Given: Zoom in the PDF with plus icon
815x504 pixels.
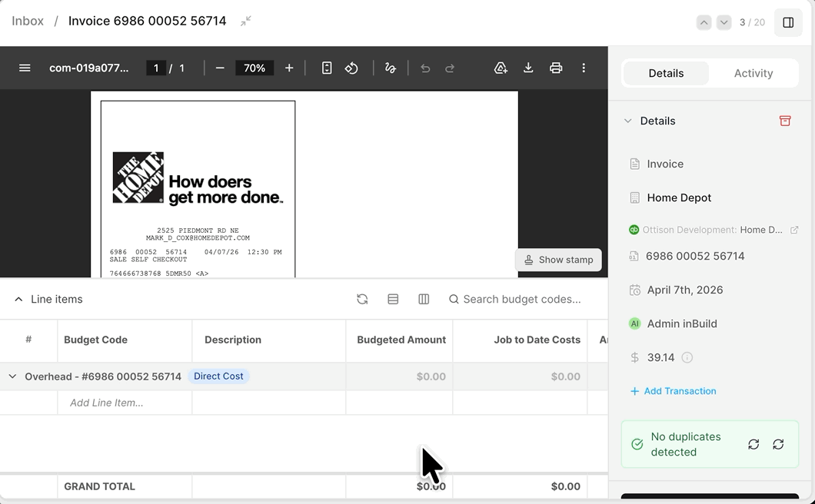Looking at the screenshot, I should pos(289,68).
